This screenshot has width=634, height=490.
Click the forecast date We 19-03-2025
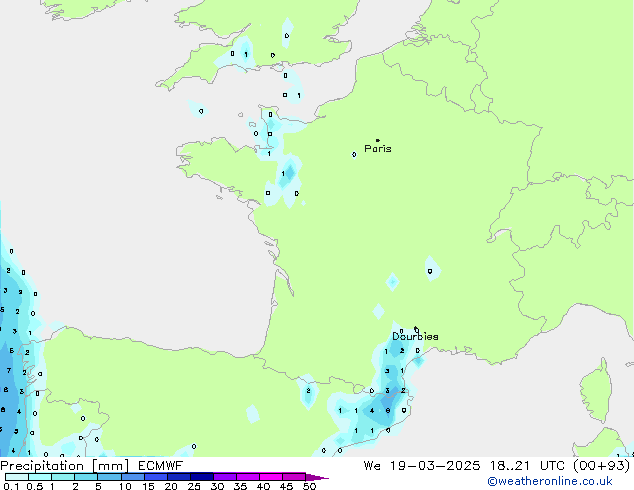click(x=432, y=465)
